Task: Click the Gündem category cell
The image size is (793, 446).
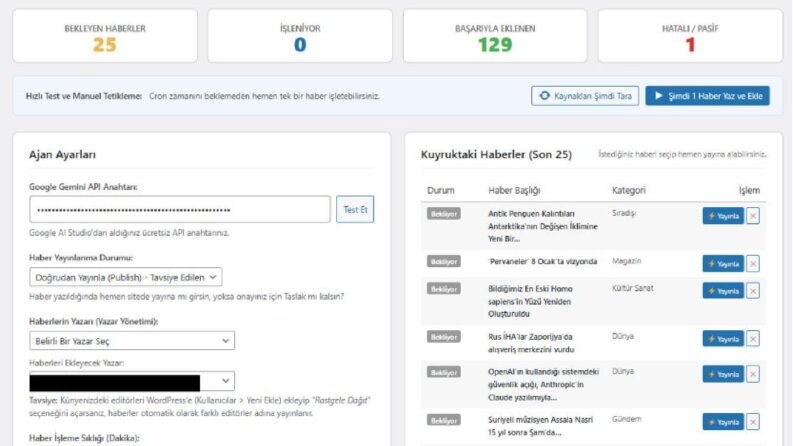Action: (626, 419)
